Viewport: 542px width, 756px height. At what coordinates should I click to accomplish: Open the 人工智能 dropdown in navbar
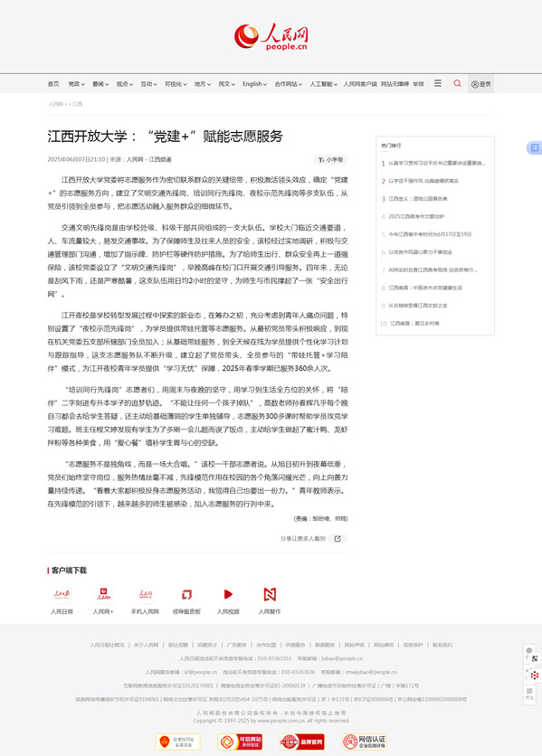(x=323, y=84)
